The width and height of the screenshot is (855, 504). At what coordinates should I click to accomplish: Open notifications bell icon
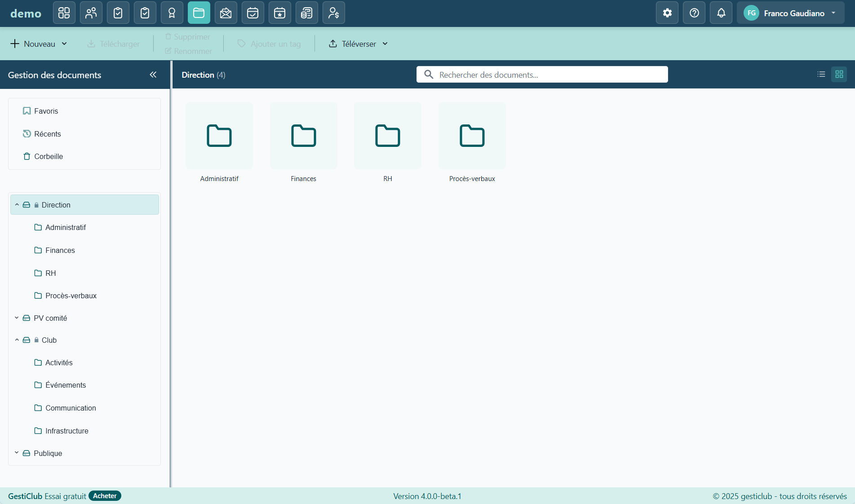tap(721, 13)
